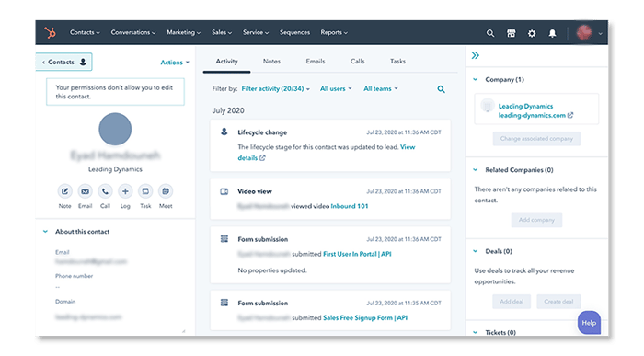Open the account menu arrow beside the avatar
Screen dimensions: 644x356
pos(600,34)
